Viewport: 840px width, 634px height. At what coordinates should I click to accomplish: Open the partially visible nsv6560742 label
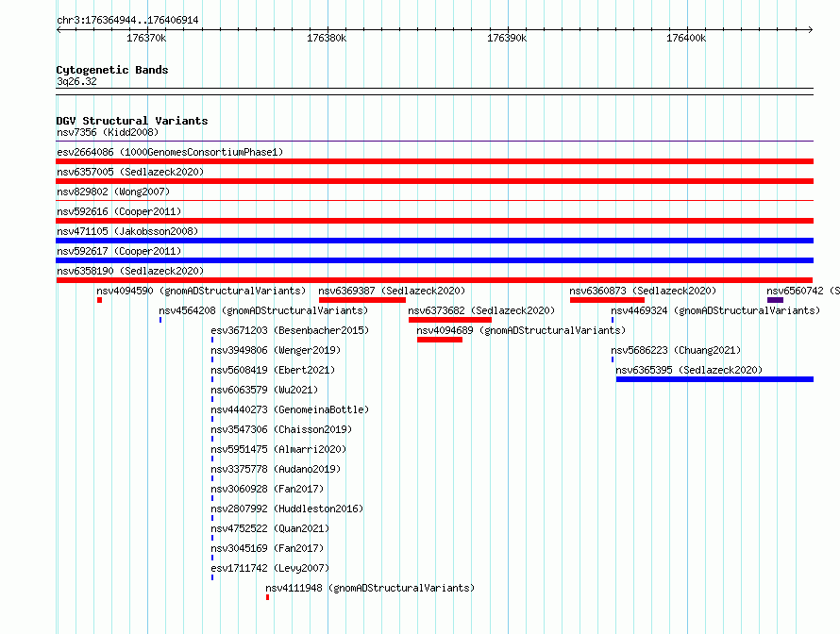coord(803,291)
